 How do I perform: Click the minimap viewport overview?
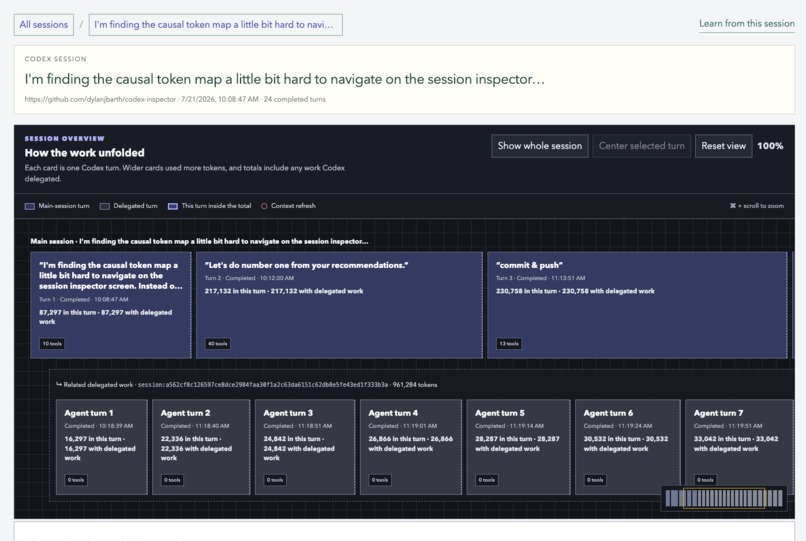pyautogui.click(x=724, y=498)
